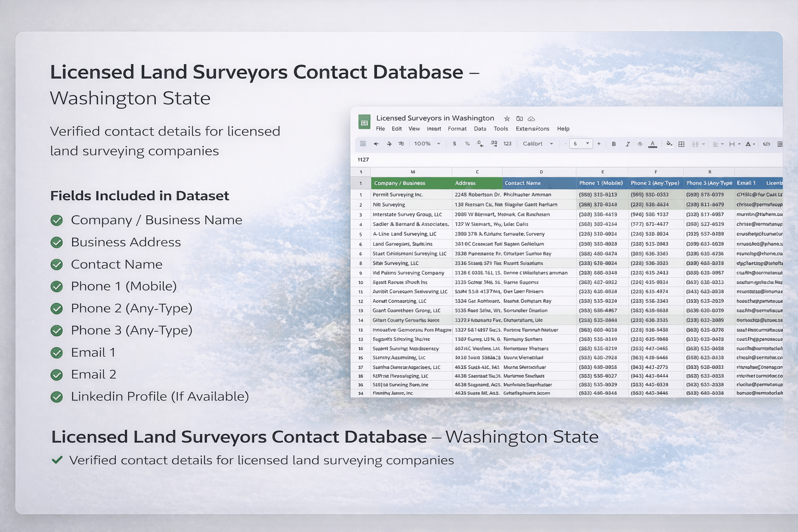Image resolution: width=798 pixels, height=532 pixels.
Task: Increase font size with the plus button
Action: [599, 144]
